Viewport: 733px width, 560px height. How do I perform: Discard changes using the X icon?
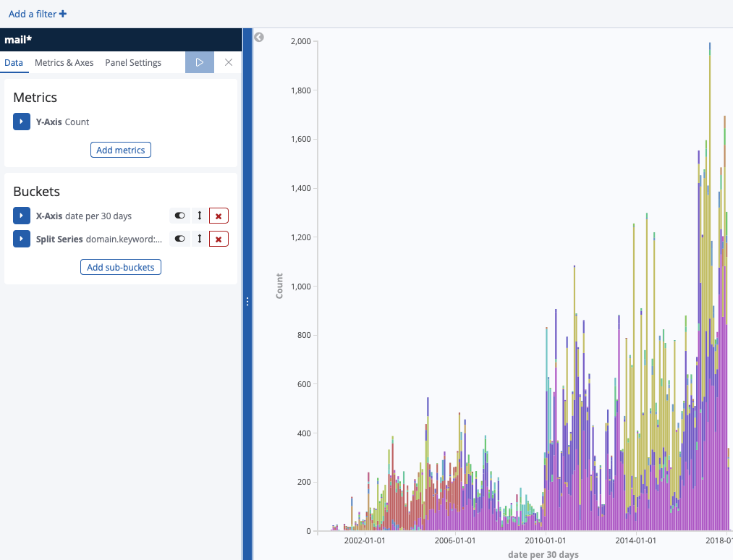229,62
